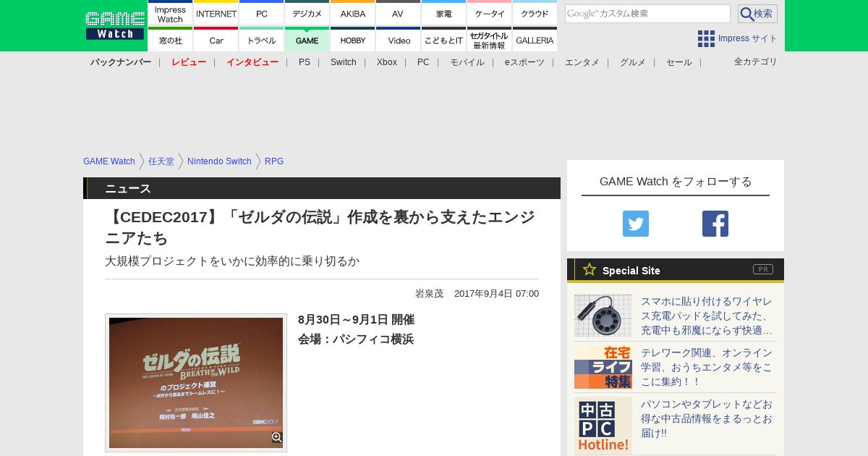This screenshot has width=868, height=456.
Task: Click the article headline 【CEDEC2017】
Action: click(x=320, y=227)
